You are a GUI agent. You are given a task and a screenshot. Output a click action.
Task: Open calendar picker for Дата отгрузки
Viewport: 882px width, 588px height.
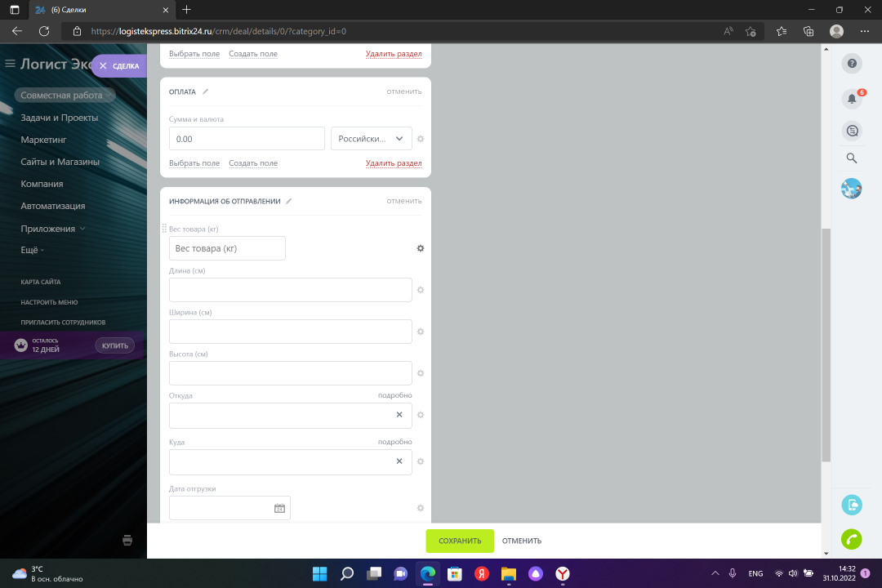tap(279, 508)
